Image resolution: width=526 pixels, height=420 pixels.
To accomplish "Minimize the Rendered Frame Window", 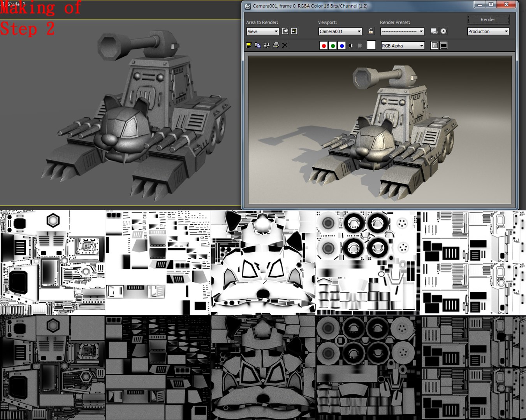I will point(480,5).
